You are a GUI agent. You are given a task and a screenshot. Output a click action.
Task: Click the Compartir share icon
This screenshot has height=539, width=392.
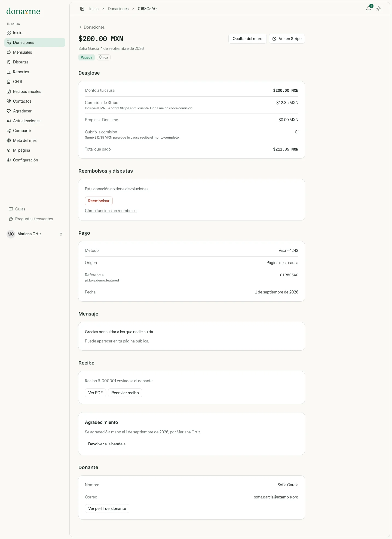point(9,131)
